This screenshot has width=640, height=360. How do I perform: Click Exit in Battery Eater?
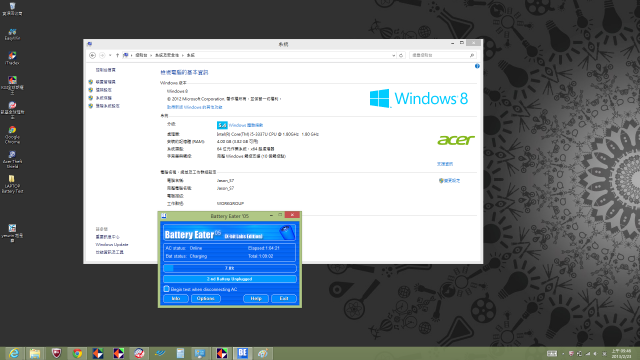[x=284, y=298]
